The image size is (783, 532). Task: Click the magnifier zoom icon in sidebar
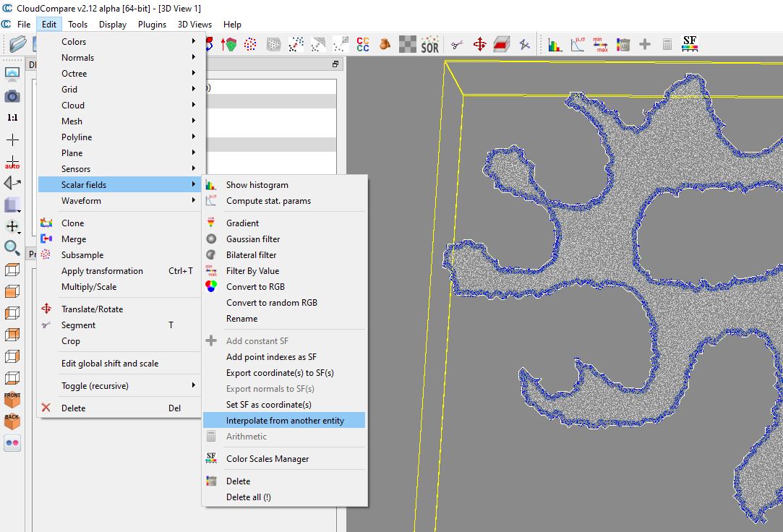point(12,248)
